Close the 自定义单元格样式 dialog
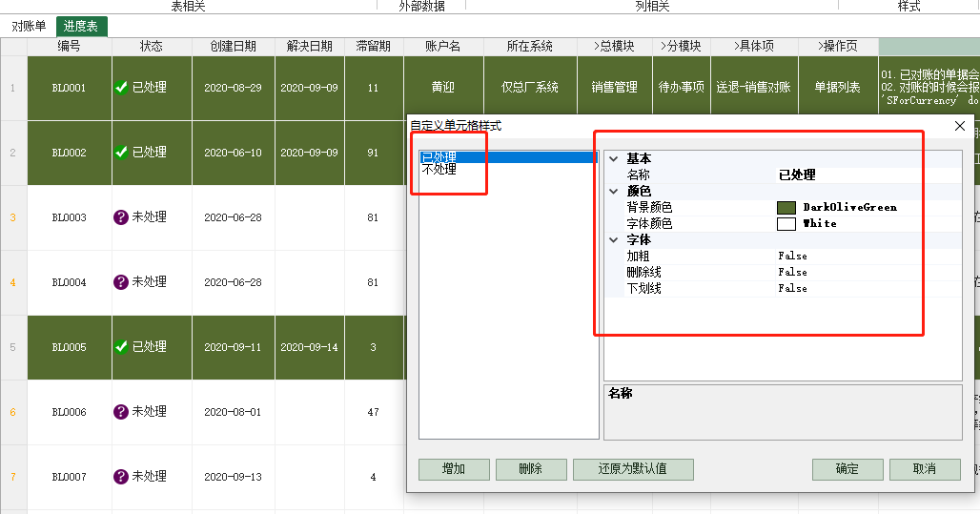Screen dimensions: 980x514 coord(959,125)
